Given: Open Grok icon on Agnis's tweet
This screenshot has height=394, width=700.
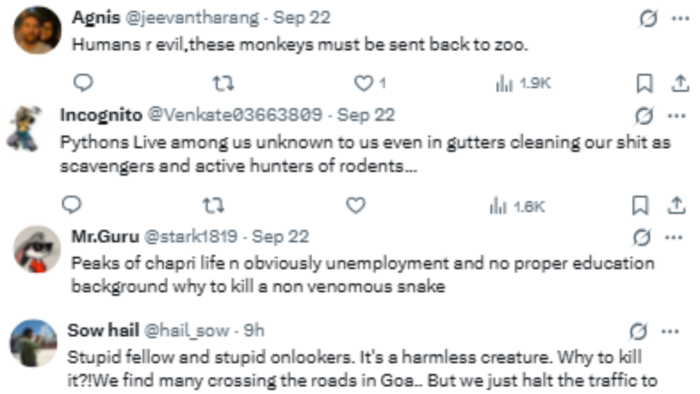Looking at the screenshot, I should (x=648, y=19).
